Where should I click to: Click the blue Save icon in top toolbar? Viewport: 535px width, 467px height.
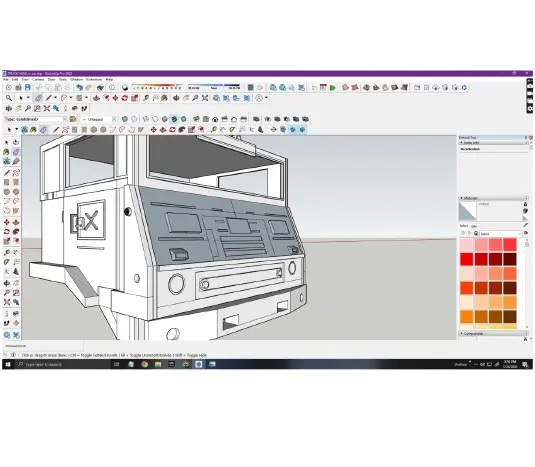[28, 88]
